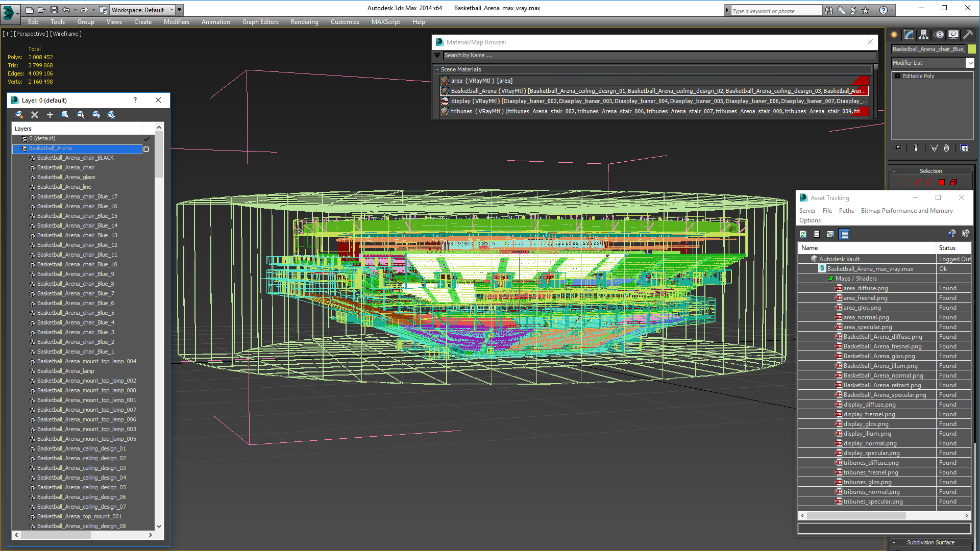Viewport: 980px width, 551px height.
Task: Toggle Polygon sub-object selection mode
Action: (x=942, y=182)
